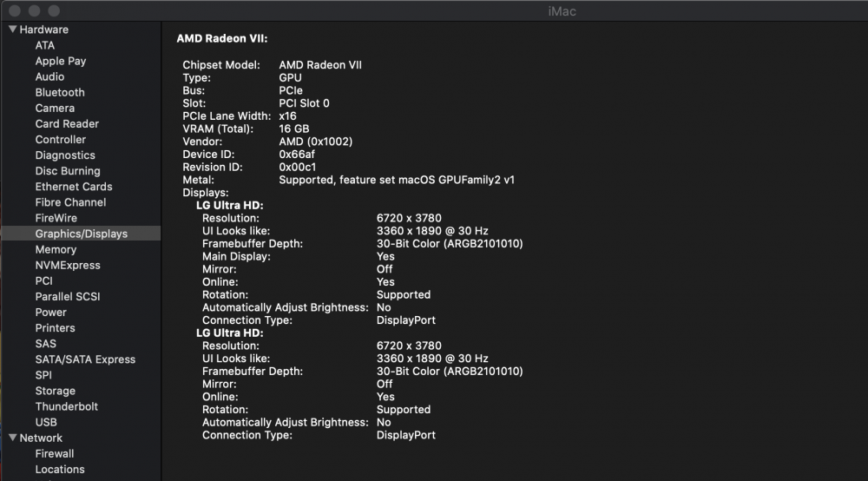This screenshot has height=481, width=868.
Task: Select Firewall under Network
Action: 54,454
